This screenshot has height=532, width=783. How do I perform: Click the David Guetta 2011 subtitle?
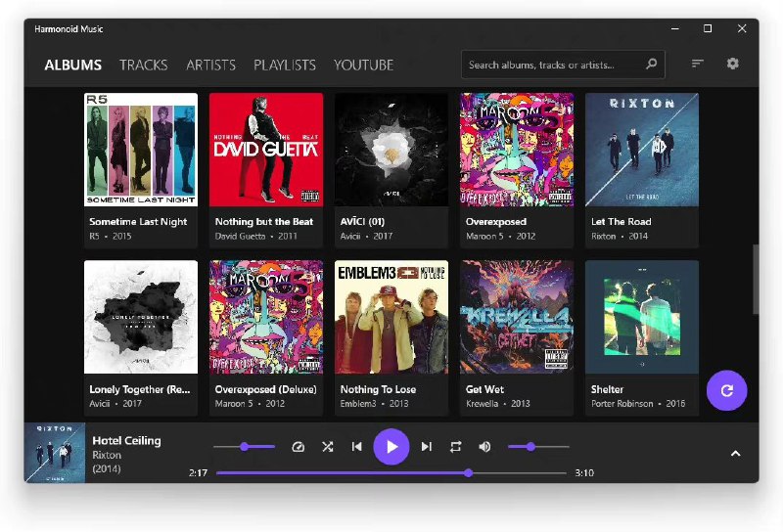pos(256,236)
